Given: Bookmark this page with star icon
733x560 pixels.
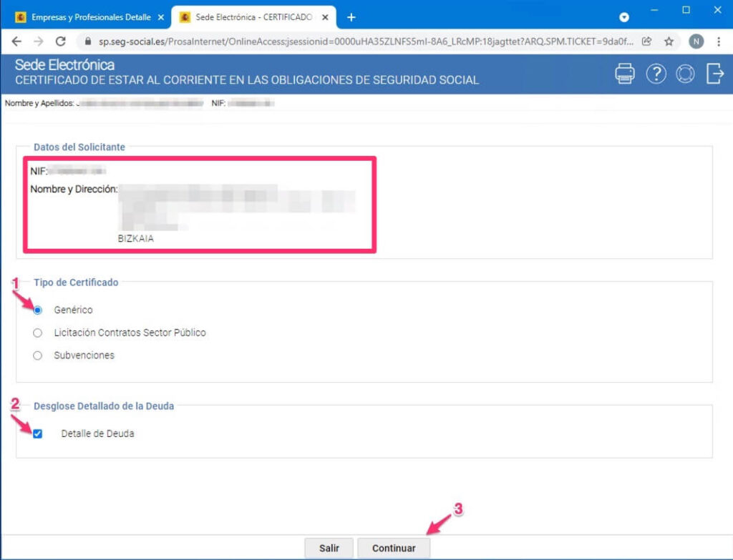Looking at the screenshot, I should tap(669, 41).
